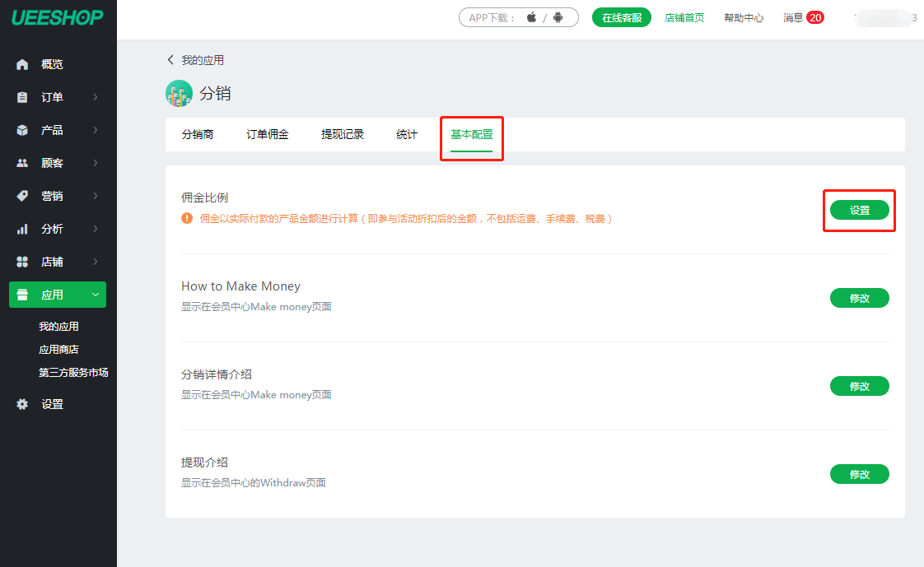The width and height of the screenshot is (924, 567).
Task: Click the Apple iOS app download icon
Action: click(x=531, y=17)
